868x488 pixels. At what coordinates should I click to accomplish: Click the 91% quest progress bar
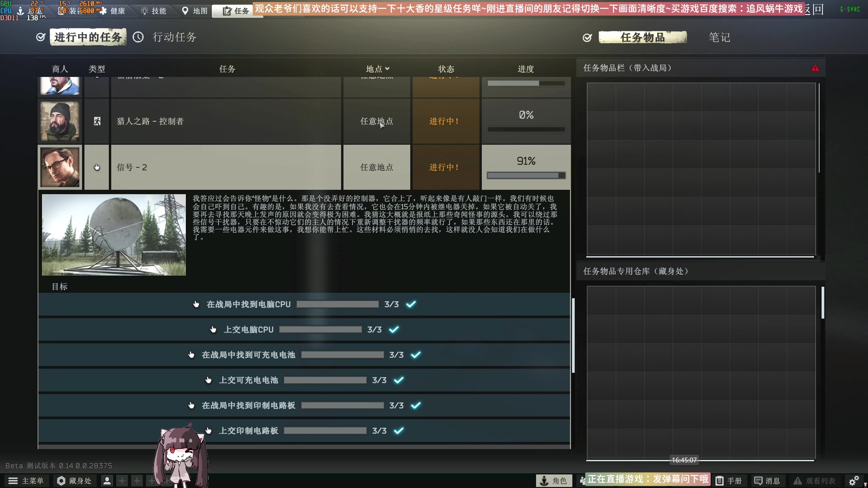pos(526,175)
